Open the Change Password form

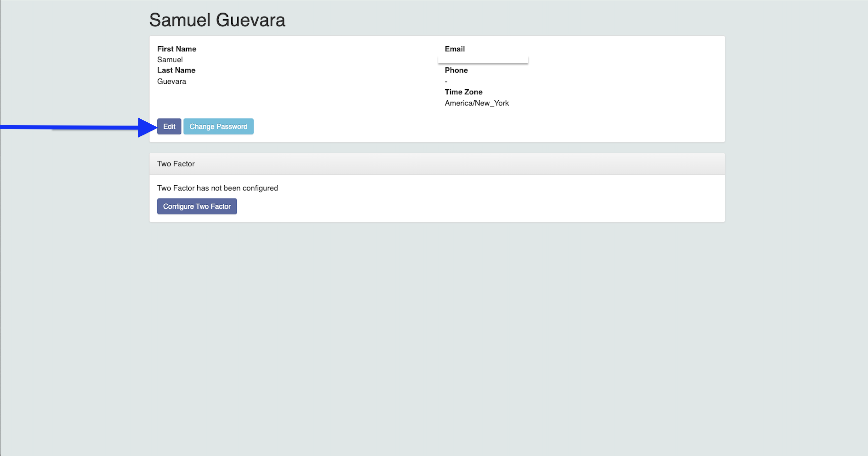[x=218, y=126]
